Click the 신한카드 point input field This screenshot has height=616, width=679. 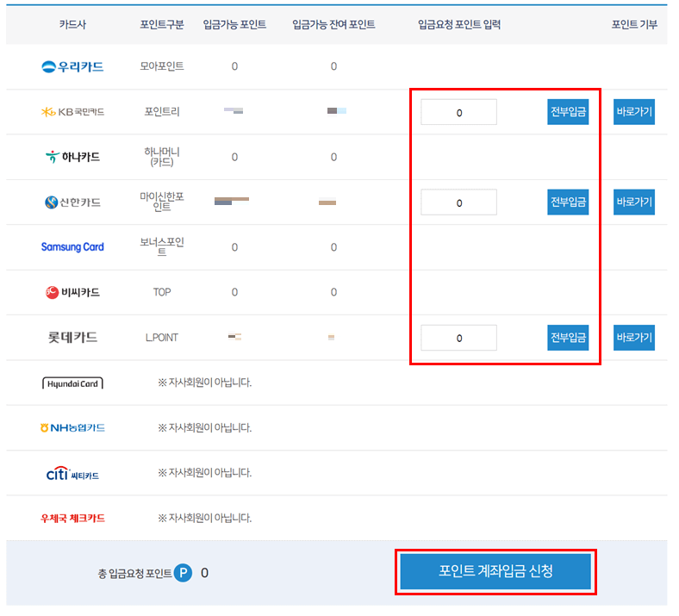click(x=458, y=202)
